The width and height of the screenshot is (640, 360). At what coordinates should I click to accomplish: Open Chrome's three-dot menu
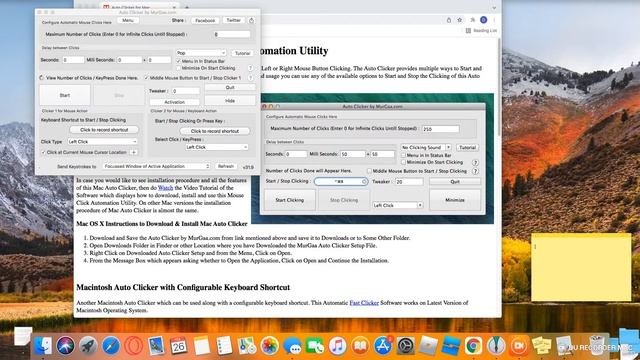[x=494, y=20]
